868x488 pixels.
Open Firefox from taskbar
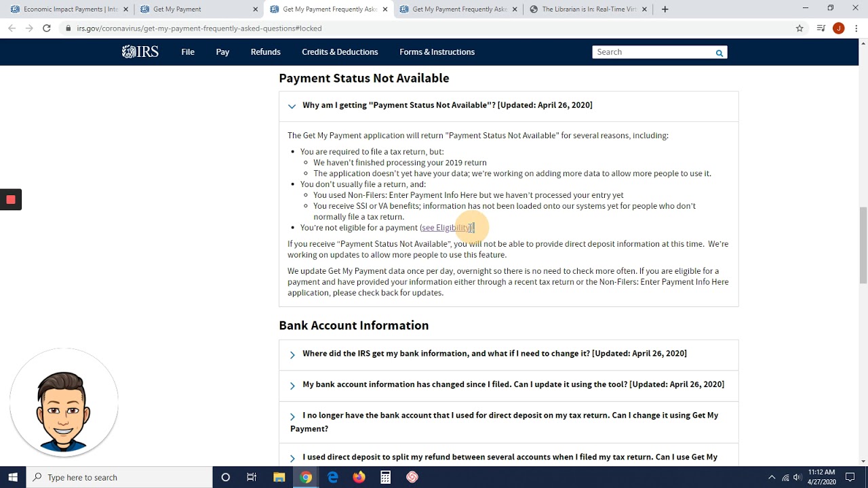click(359, 477)
